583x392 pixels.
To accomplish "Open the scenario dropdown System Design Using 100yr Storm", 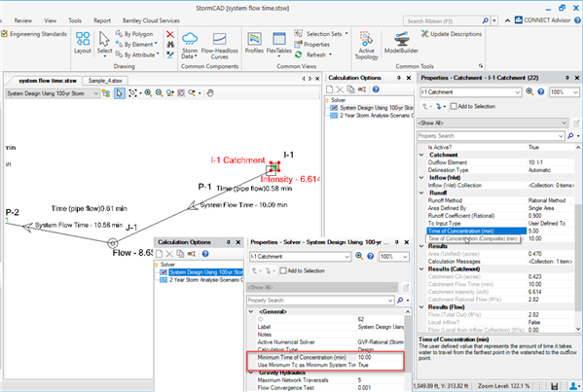I will click(53, 93).
